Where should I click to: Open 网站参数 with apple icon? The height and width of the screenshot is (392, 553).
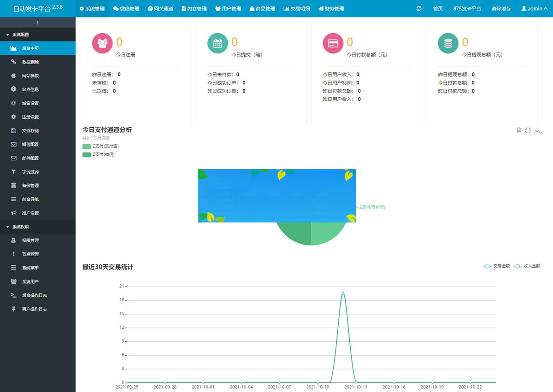click(x=30, y=76)
